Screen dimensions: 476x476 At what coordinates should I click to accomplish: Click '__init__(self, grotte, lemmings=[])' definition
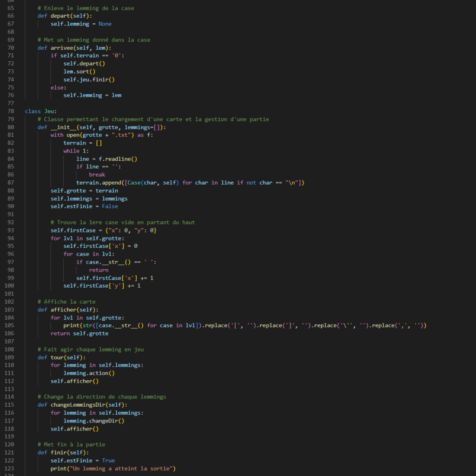coord(108,127)
